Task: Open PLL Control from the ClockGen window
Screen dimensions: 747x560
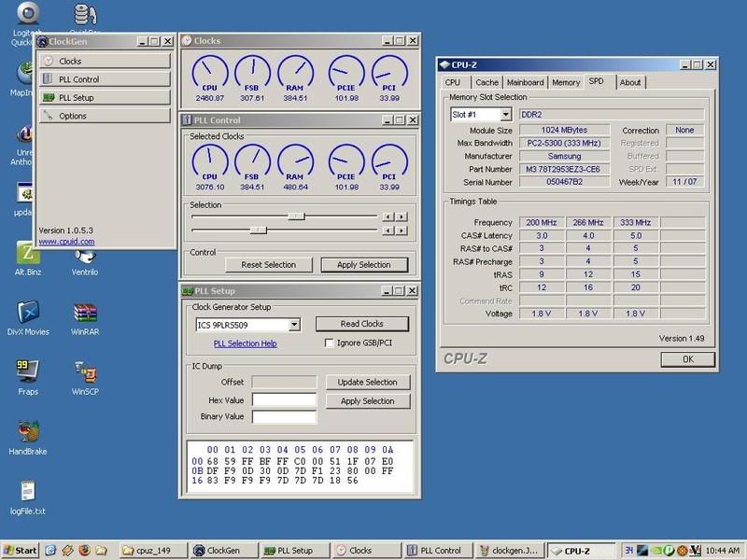Action: pos(105,79)
